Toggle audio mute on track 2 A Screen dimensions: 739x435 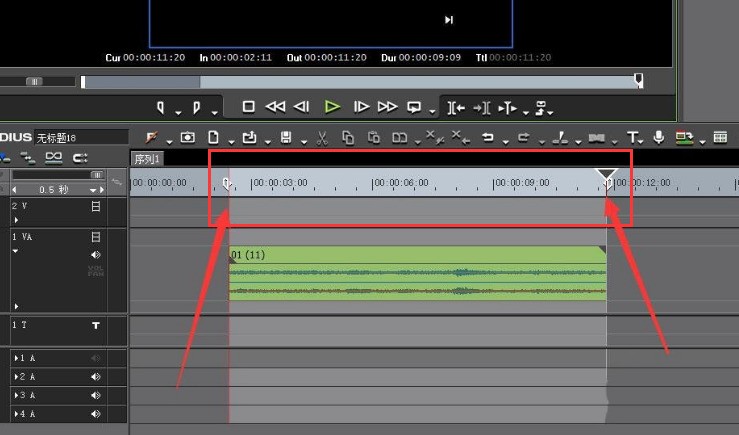(x=96, y=377)
